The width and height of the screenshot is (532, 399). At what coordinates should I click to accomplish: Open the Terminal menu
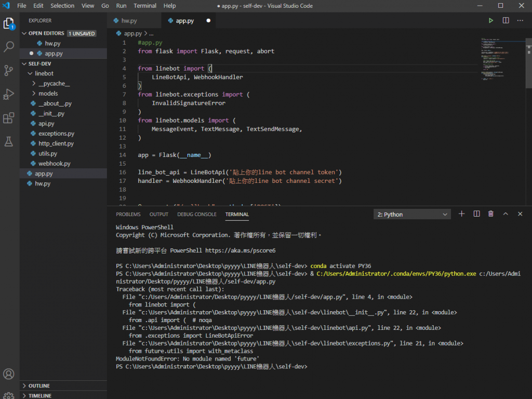coord(144,6)
